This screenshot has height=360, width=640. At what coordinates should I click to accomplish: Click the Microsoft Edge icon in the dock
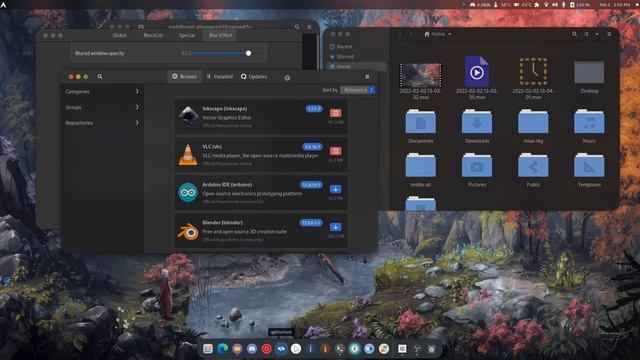click(x=222, y=349)
